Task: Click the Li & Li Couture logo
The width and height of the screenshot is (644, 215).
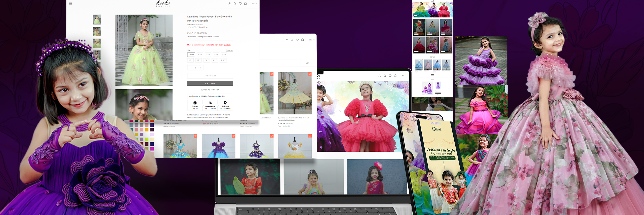Action: 163,3
